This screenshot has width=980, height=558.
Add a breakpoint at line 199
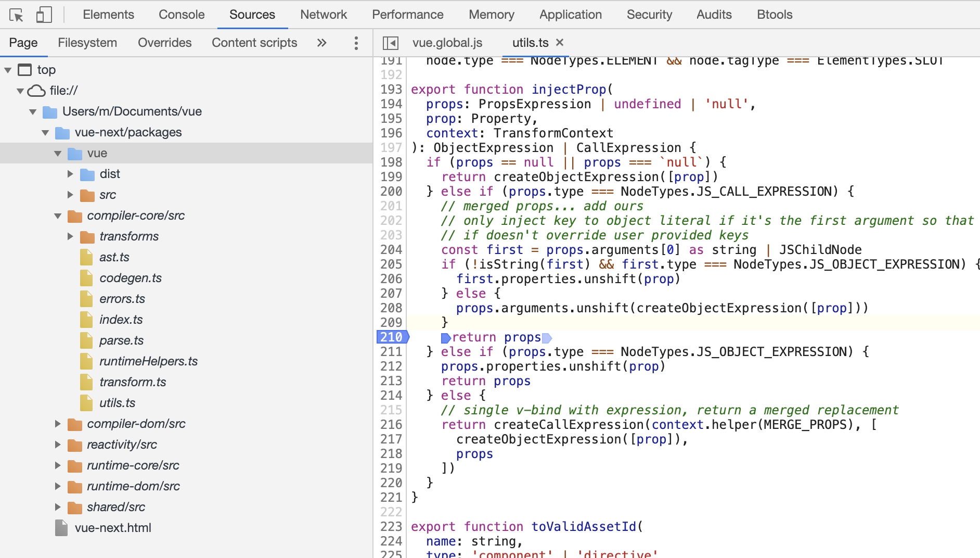pyautogui.click(x=391, y=177)
